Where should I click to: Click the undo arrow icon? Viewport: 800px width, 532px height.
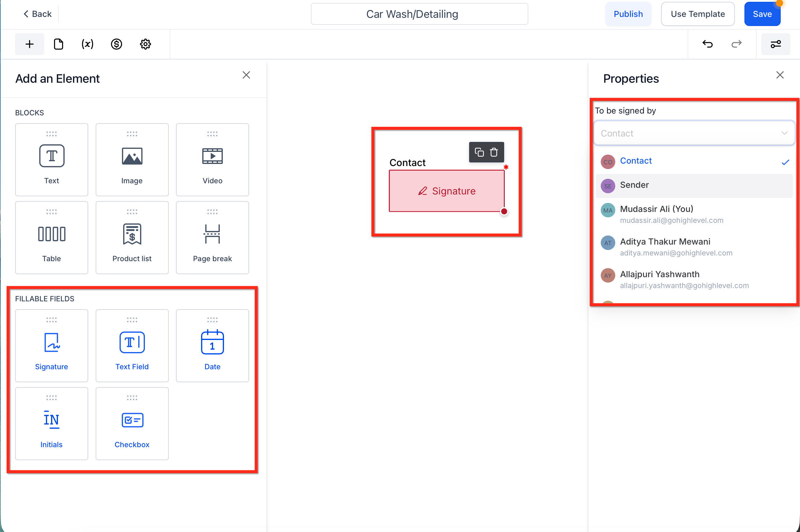tap(707, 44)
